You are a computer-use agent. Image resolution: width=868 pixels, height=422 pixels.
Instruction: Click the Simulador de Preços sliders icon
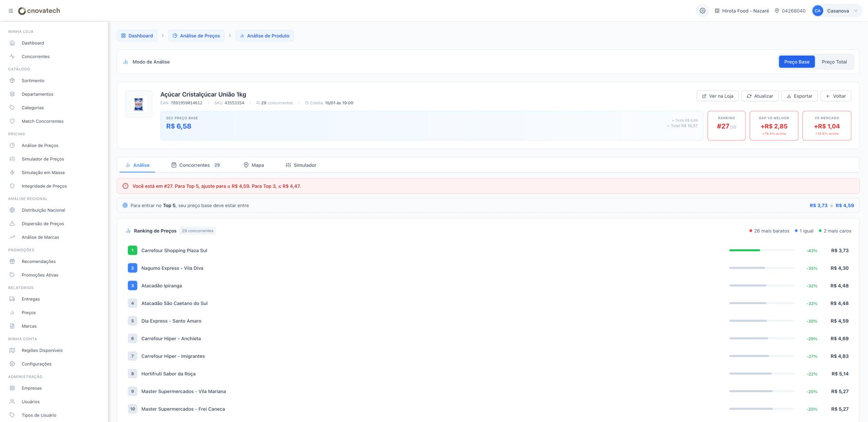12,159
